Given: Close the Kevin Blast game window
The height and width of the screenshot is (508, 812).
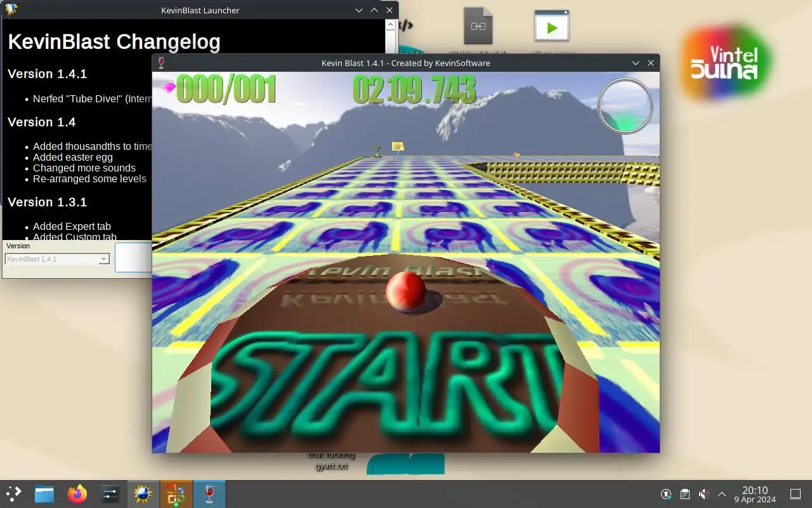Looking at the screenshot, I should click(x=651, y=63).
